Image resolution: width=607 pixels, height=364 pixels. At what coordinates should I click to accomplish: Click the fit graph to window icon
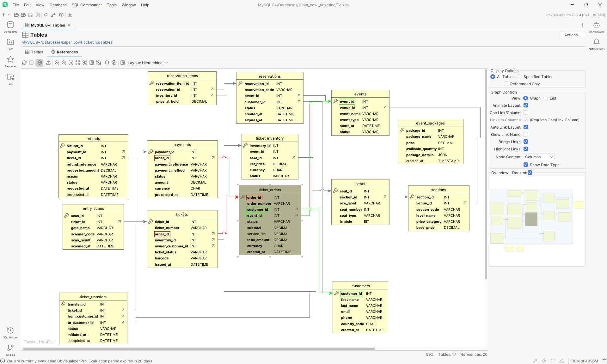(x=78, y=63)
